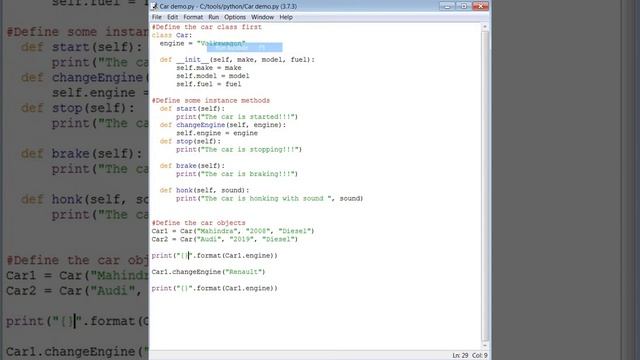Viewport: 640px width, 360px height.
Task: Click the 'self.model = model' line
Action: tap(213, 76)
